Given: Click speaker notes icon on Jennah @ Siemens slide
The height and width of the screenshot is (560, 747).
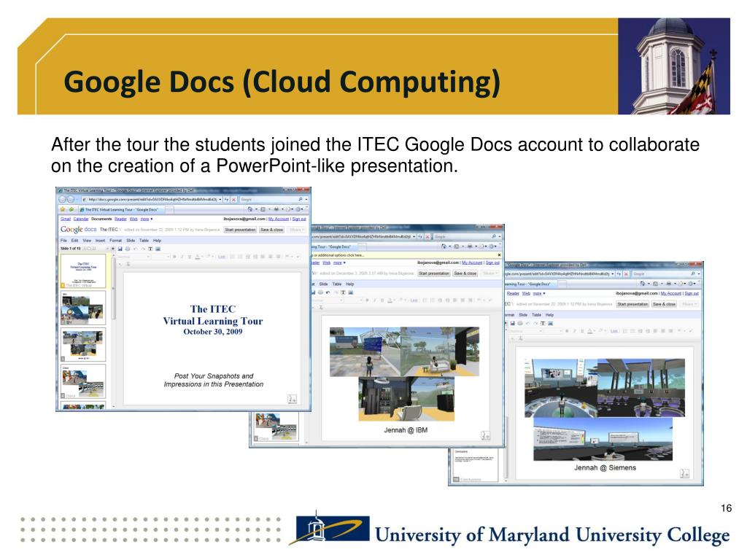Looking at the screenshot, I should pyautogui.click(x=684, y=473).
